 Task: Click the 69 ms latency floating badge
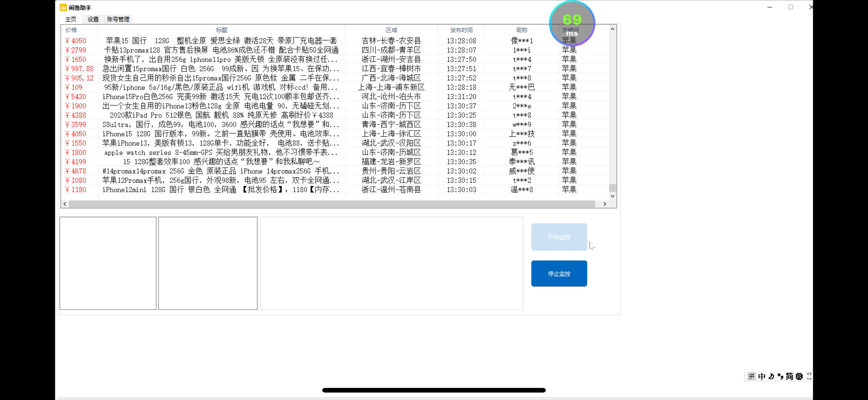pyautogui.click(x=572, y=24)
